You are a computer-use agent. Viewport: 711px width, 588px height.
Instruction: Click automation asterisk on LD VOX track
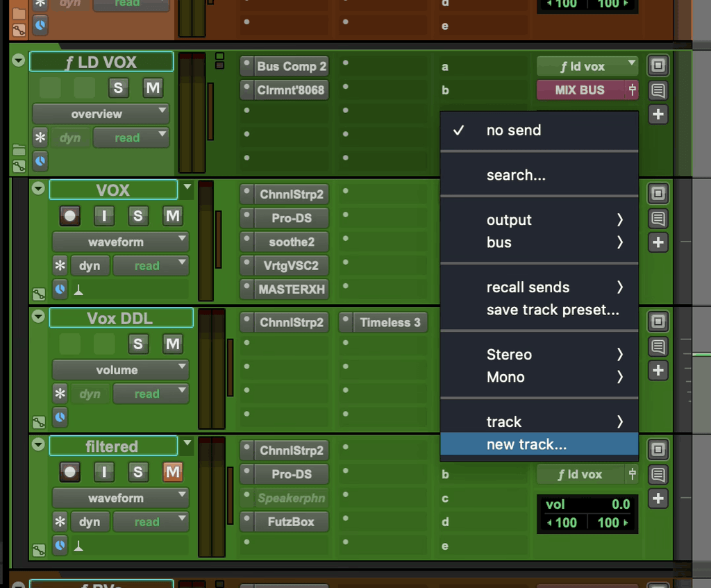point(40,137)
